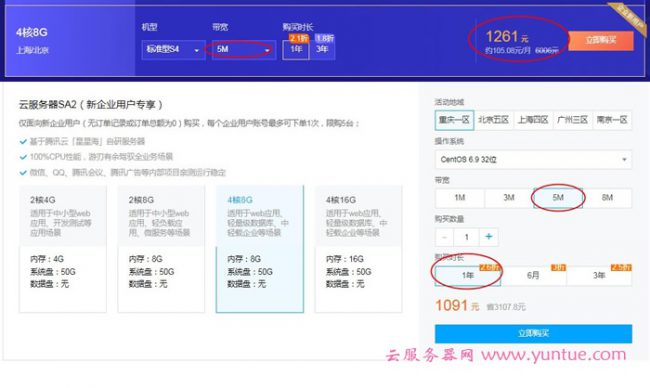Click the blue 立即购买 button
Image resolution: width=650 pixels, height=388 pixels.
click(533, 334)
